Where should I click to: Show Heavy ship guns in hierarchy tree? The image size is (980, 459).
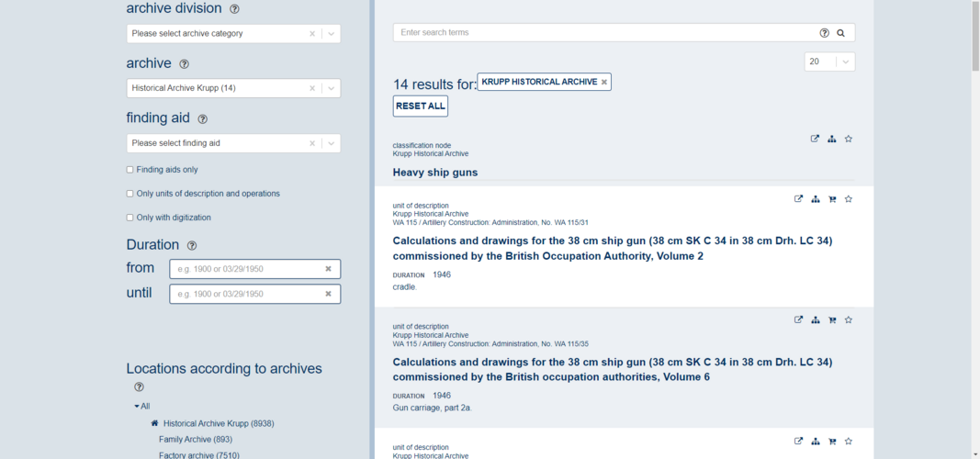click(x=831, y=139)
